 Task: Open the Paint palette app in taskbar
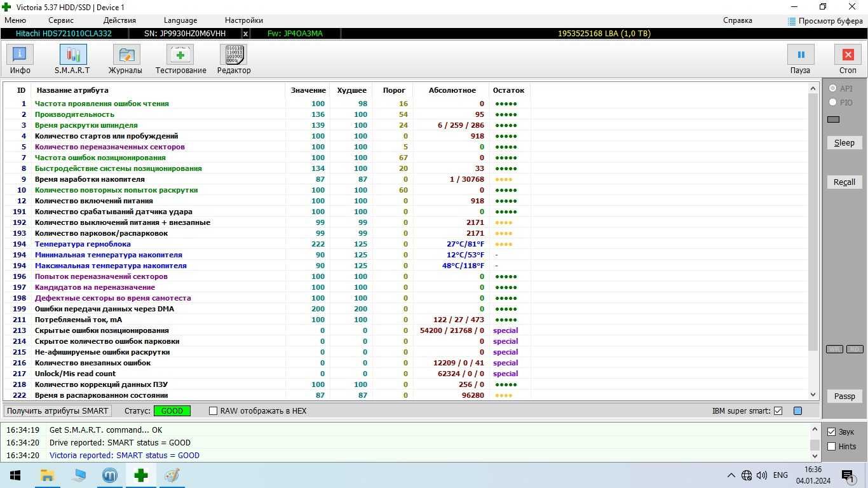(172, 475)
